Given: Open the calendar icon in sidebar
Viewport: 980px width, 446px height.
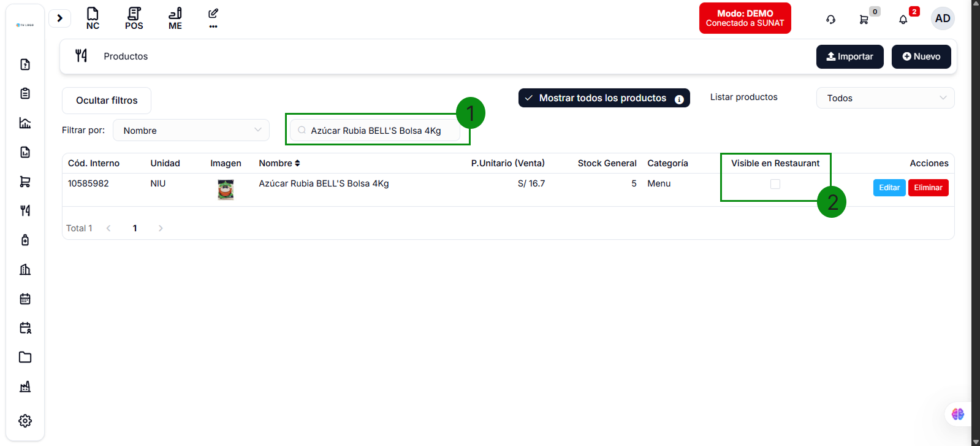Looking at the screenshot, I should tap(25, 299).
